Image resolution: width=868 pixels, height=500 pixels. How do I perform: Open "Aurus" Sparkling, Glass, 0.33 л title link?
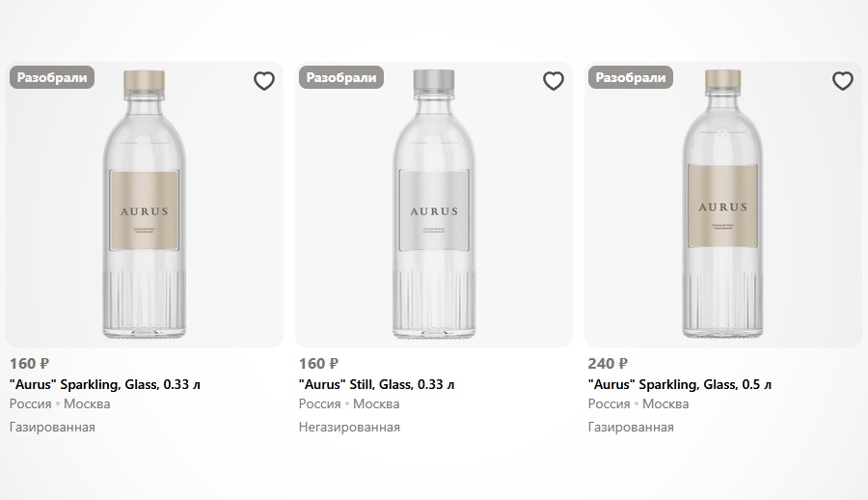[105, 384]
